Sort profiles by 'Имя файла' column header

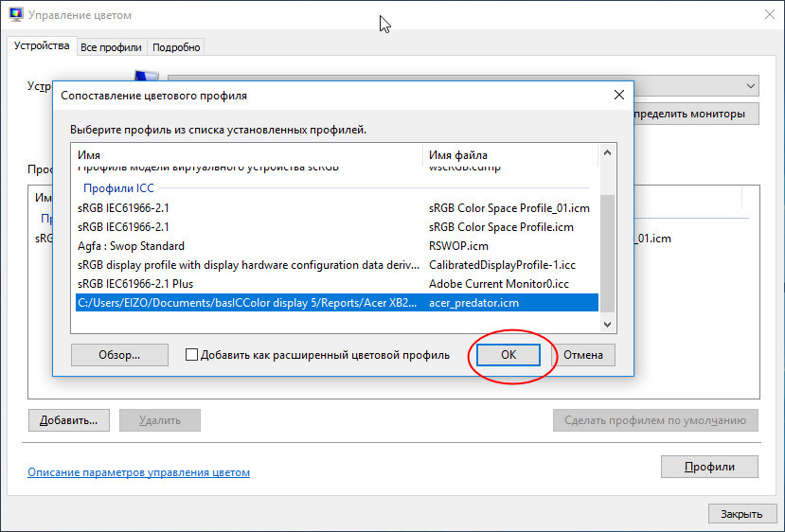(x=511, y=155)
